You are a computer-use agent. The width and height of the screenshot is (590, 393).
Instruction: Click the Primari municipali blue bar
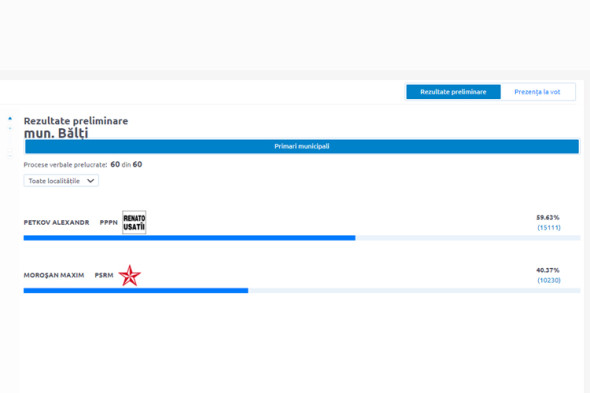pyautogui.click(x=302, y=146)
